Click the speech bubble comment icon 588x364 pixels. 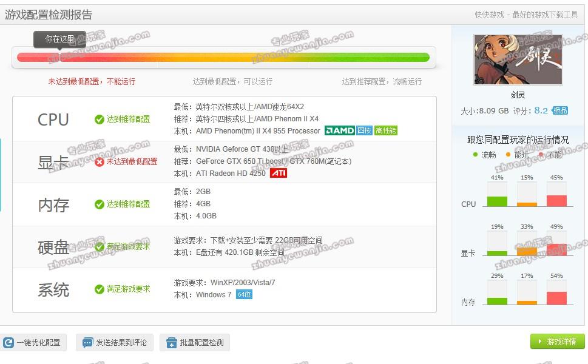tap(88, 343)
